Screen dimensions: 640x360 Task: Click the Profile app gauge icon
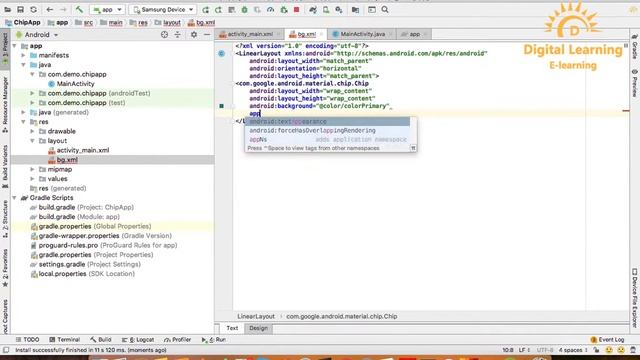pyautogui.click(x=271, y=9)
